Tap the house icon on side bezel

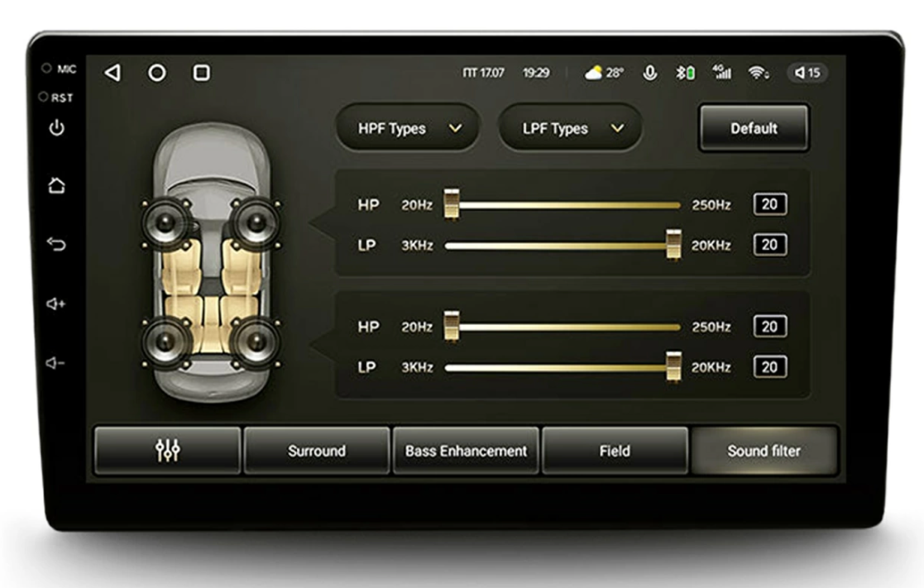[56, 185]
